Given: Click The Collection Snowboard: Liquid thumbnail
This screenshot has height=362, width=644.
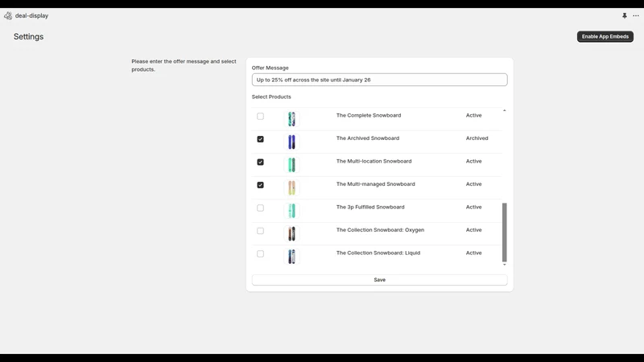Looking at the screenshot, I should [x=291, y=257].
